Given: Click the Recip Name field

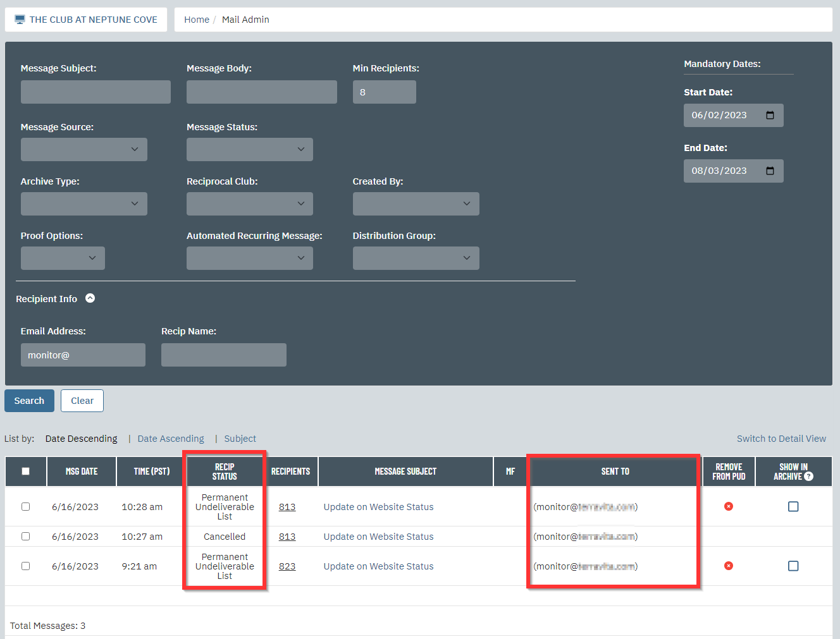Looking at the screenshot, I should (x=224, y=355).
